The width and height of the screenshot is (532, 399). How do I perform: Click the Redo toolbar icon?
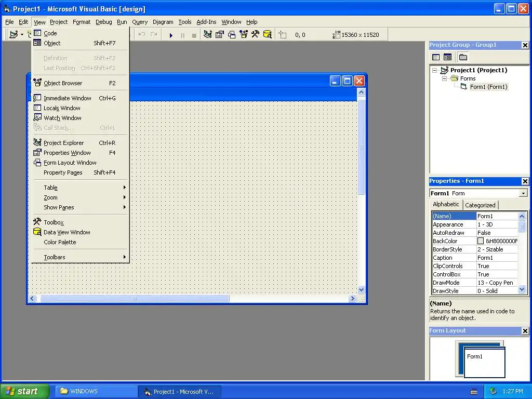[154, 35]
